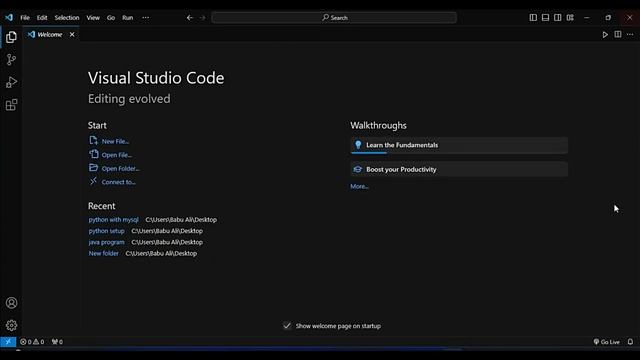The height and width of the screenshot is (360, 640).
Task: Open the File menu
Action: click(x=25, y=18)
